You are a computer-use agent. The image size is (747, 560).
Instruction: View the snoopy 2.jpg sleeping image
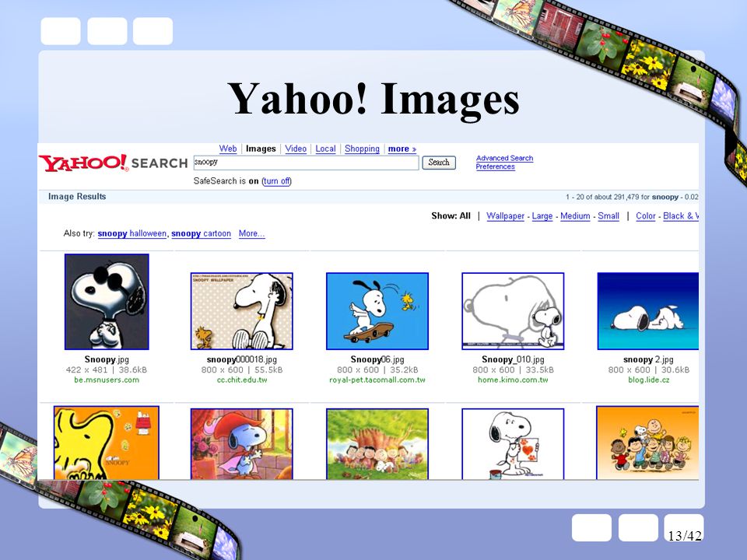pyautogui.click(x=648, y=311)
